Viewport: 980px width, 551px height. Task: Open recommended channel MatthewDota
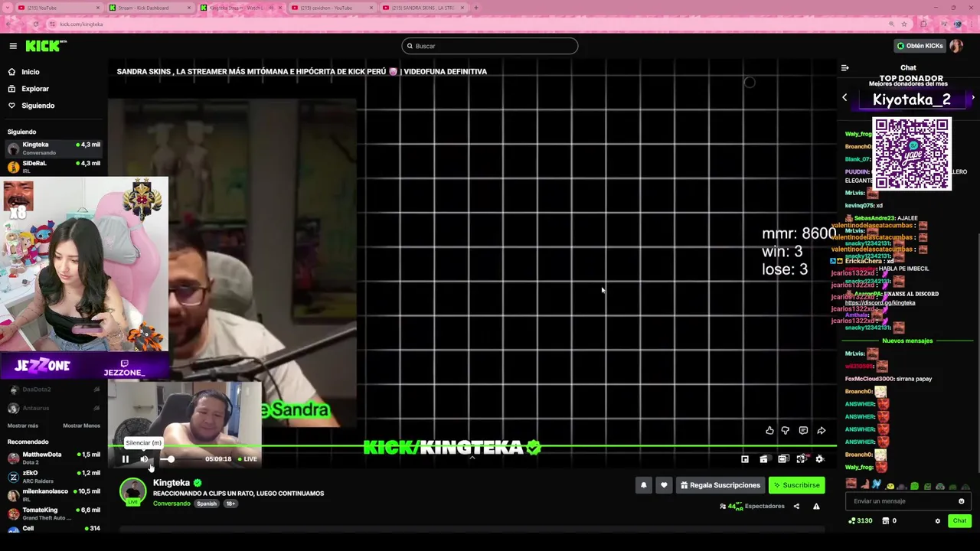tap(54, 458)
